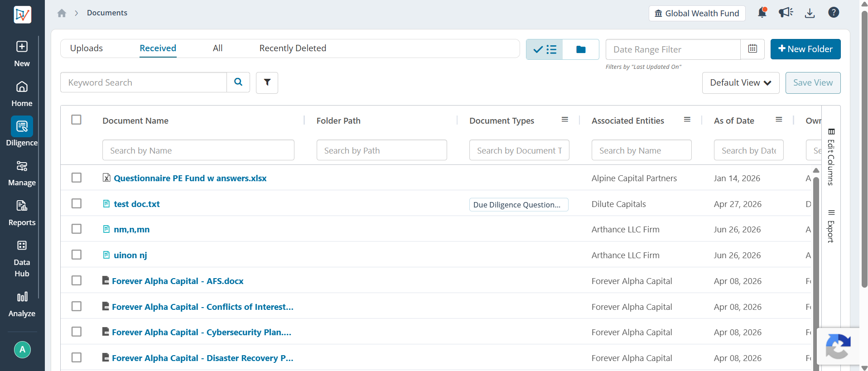
Task: Open the nm,n,mn document
Action: point(132,230)
